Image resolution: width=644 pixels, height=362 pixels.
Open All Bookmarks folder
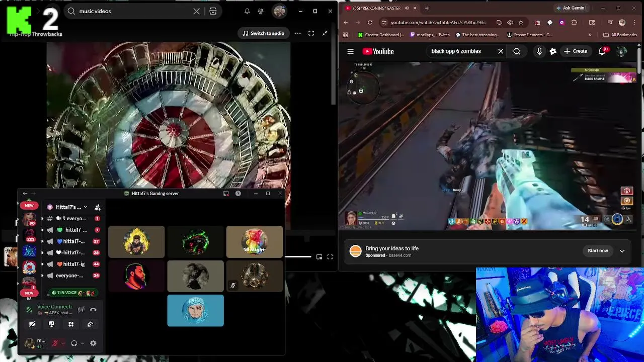tap(620, 35)
